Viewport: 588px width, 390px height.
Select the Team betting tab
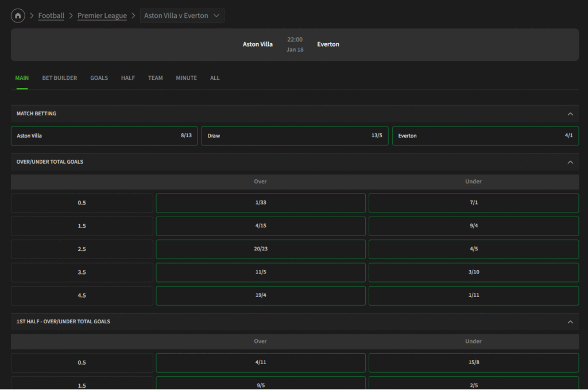pyautogui.click(x=155, y=78)
